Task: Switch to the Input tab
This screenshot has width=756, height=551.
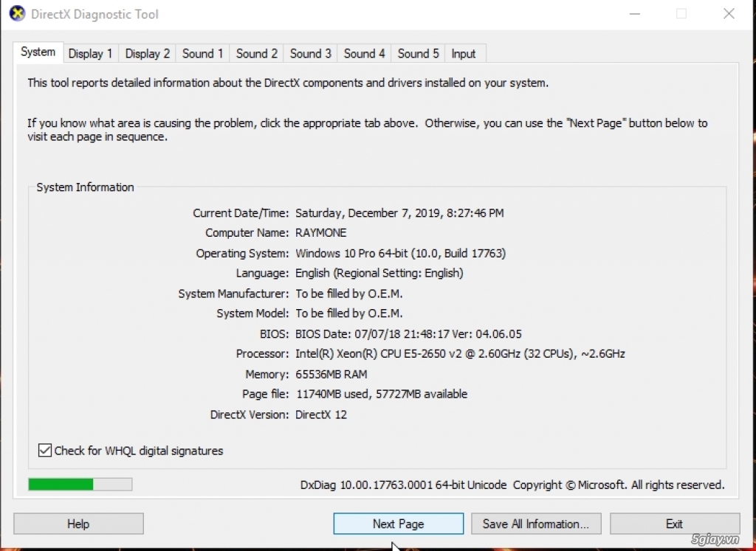Action: coord(464,53)
